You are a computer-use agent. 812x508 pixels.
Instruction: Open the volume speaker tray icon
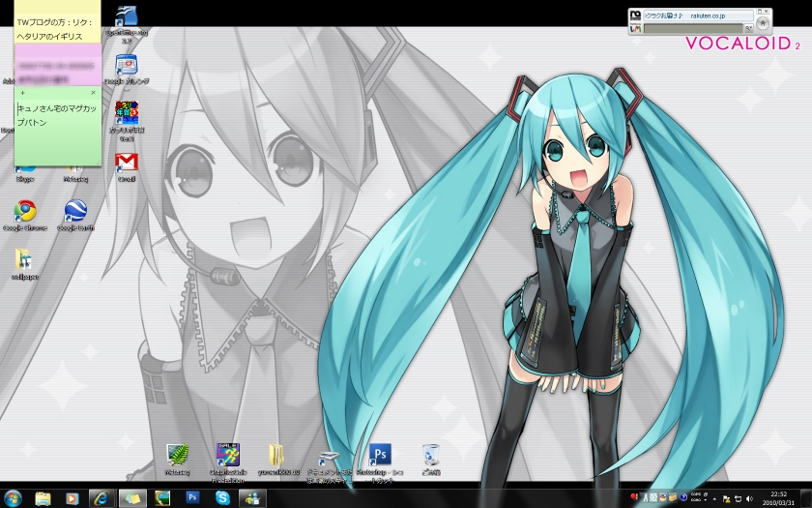(x=749, y=498)
